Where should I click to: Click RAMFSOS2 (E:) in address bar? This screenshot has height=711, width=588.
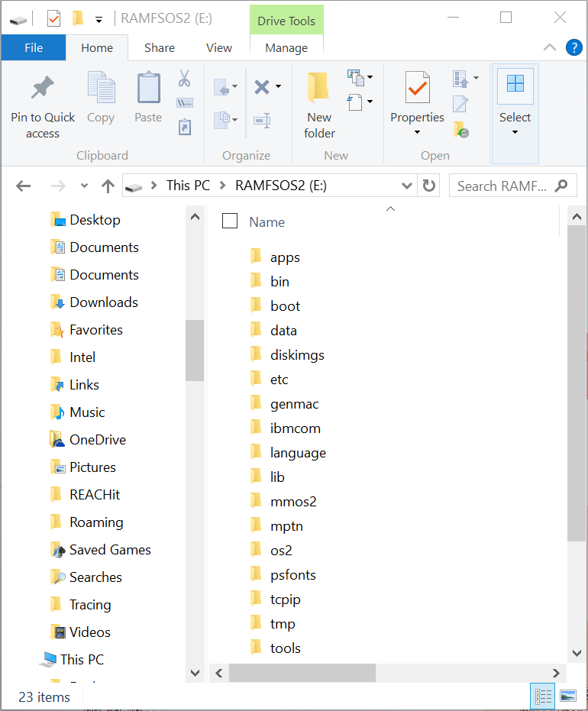(x=280, y=186)
